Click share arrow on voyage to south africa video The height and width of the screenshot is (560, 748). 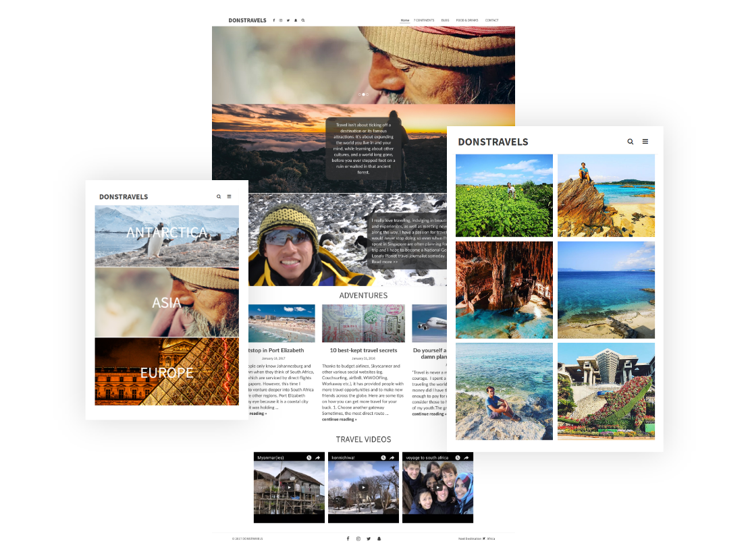pos(466,457)
